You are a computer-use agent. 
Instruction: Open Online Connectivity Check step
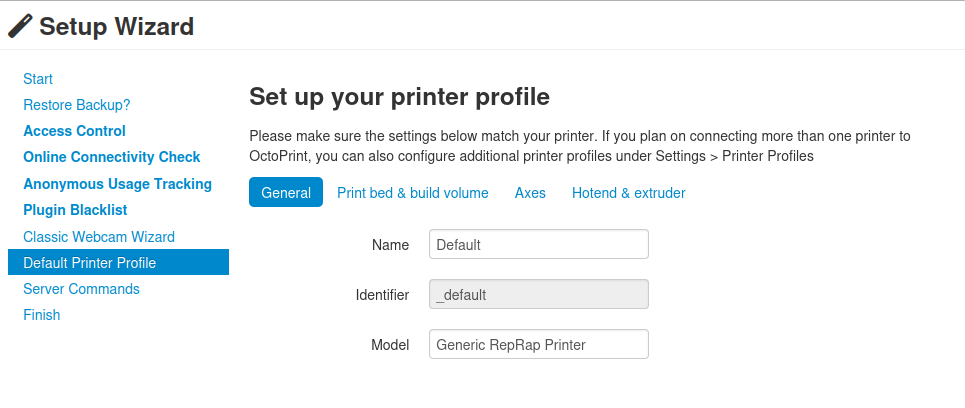[112, 157]
